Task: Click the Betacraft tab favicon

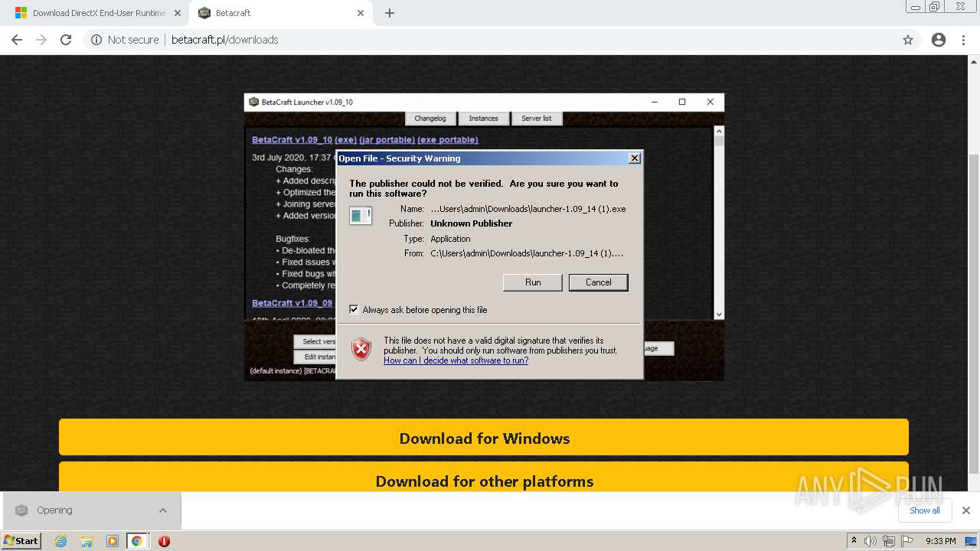Action: [x=204, y=13]
